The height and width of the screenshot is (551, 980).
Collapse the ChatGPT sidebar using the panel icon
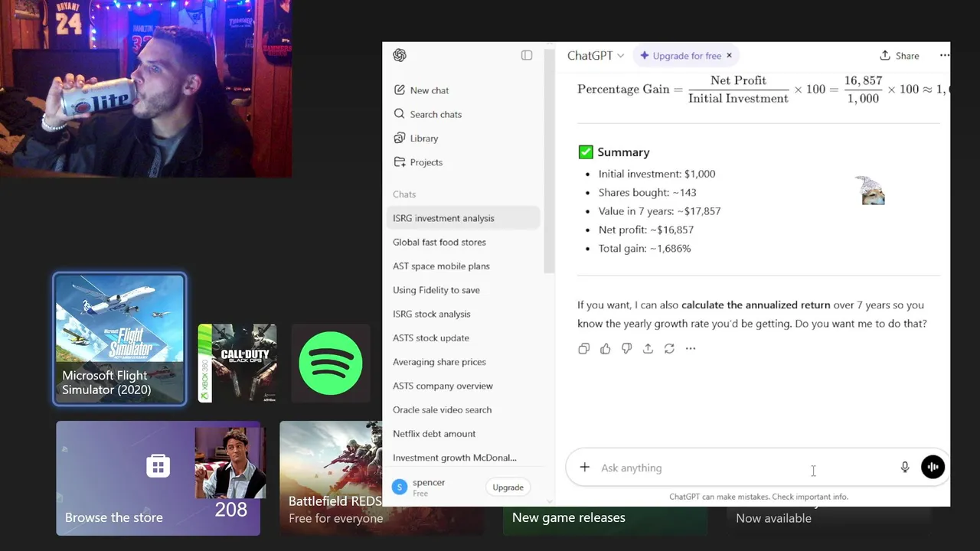click(x=527, y=55)
